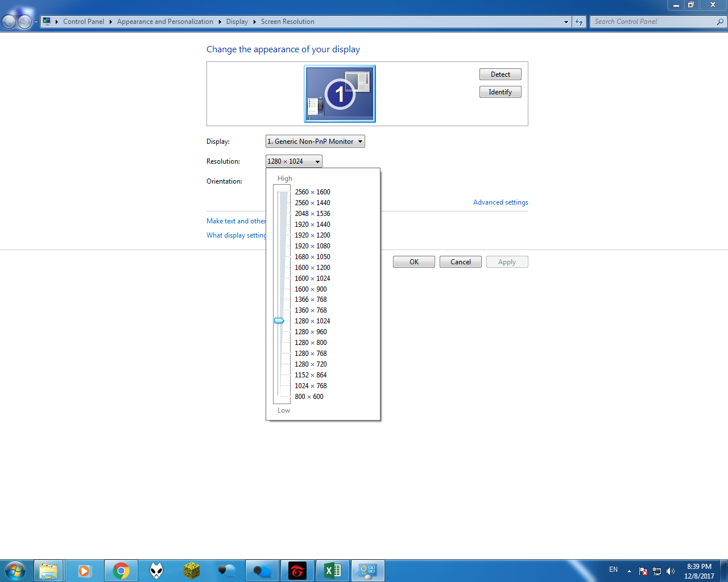Select 1680 × 1050 resolution

click(x=312, y=257)
